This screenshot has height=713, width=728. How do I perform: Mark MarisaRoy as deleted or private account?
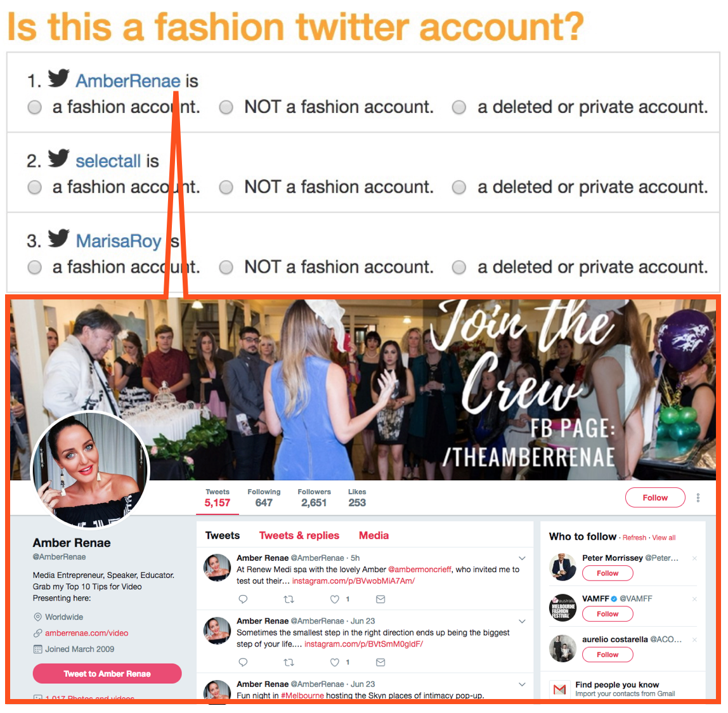click(x=459, y=267)
